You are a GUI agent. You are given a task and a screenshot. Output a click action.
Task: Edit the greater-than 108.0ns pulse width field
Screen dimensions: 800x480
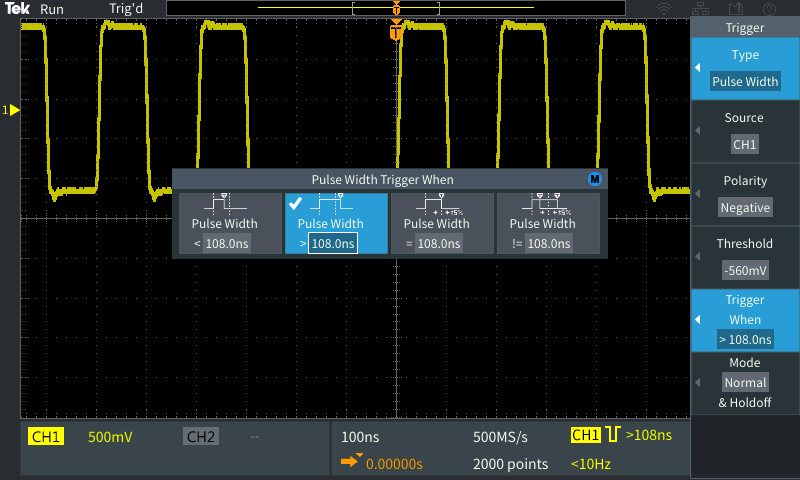click(x=333, y=243)
